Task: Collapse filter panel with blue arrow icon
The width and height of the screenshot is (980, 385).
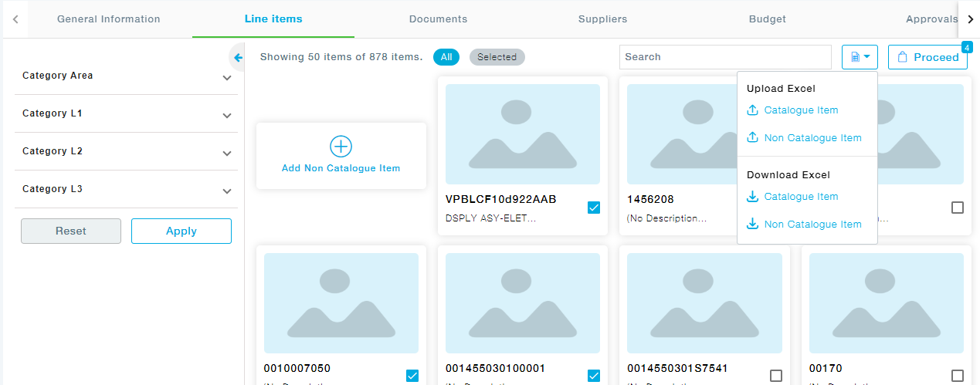Action: [238, 57]
